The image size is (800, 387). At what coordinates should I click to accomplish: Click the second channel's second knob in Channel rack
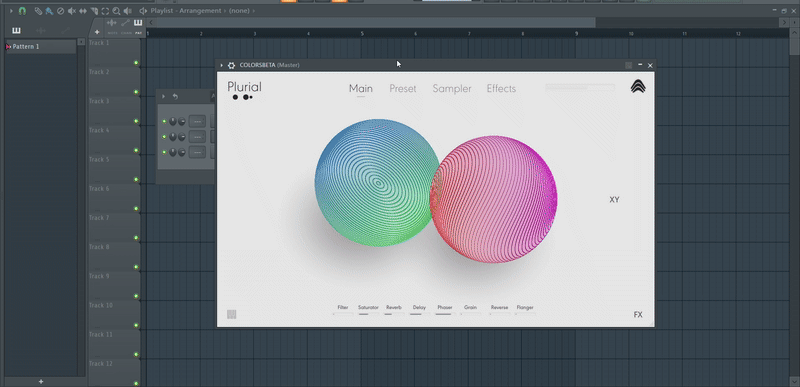coord(182,137)
